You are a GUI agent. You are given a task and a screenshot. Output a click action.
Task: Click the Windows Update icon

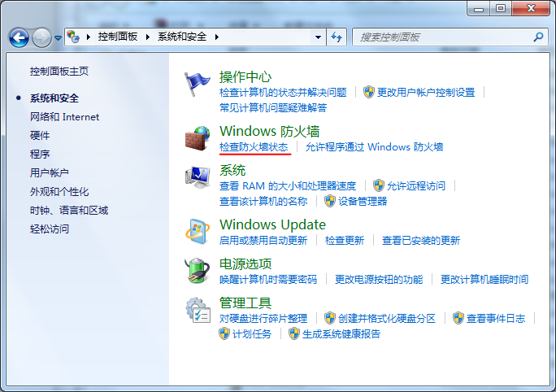coord(198,232)
